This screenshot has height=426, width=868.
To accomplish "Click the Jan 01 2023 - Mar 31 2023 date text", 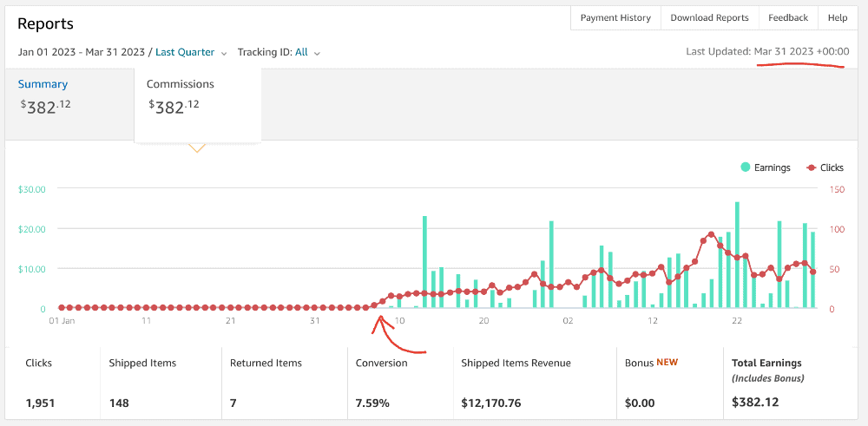I will point(83,53).
